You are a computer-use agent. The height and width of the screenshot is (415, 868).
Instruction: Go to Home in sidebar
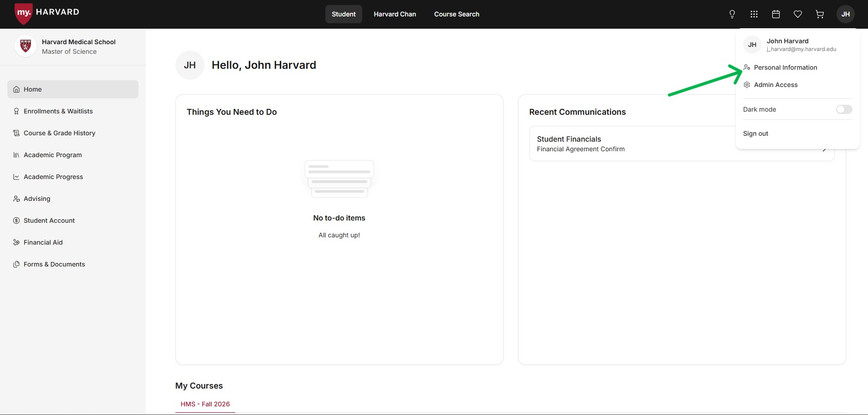pos(73,89)
